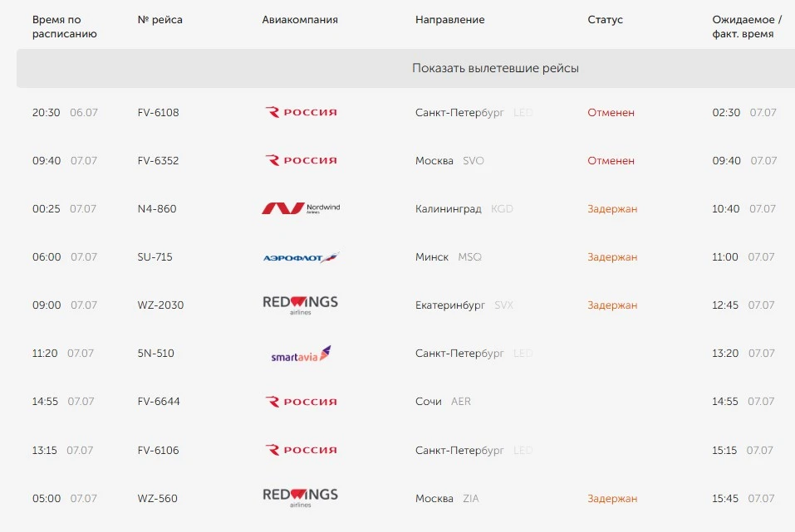Click the Rossiya logo for flight FV-6106
The width and height of the screenshot is (795, 532).
pos(302,450)
